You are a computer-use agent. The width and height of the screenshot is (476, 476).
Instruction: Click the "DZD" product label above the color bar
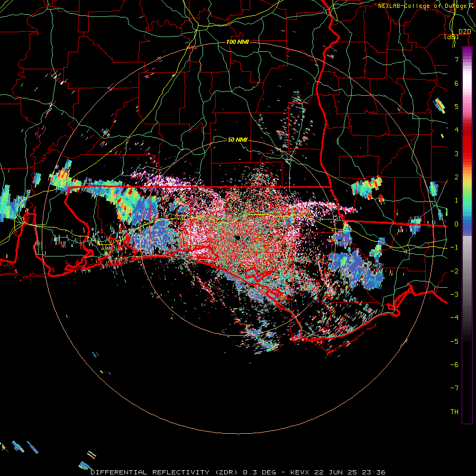(464, 32)
